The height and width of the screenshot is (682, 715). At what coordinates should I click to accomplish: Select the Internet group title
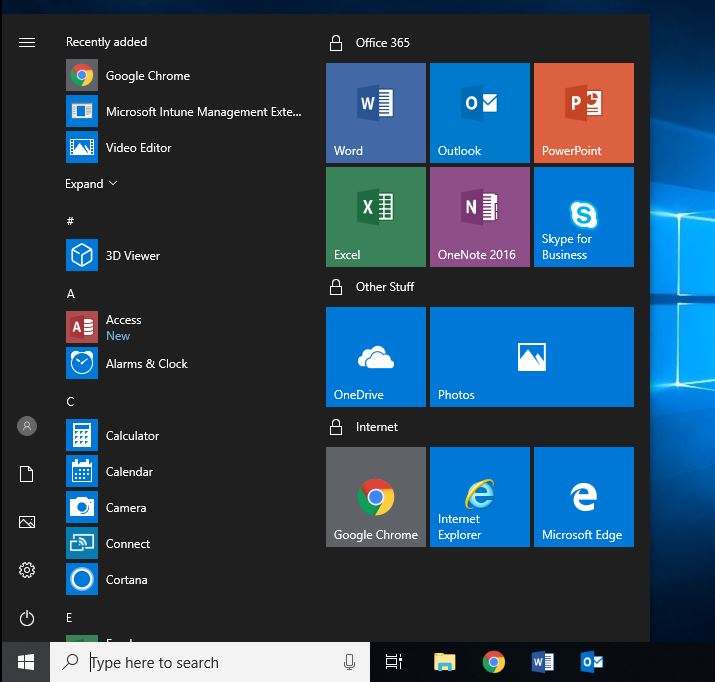coord(377,427)
